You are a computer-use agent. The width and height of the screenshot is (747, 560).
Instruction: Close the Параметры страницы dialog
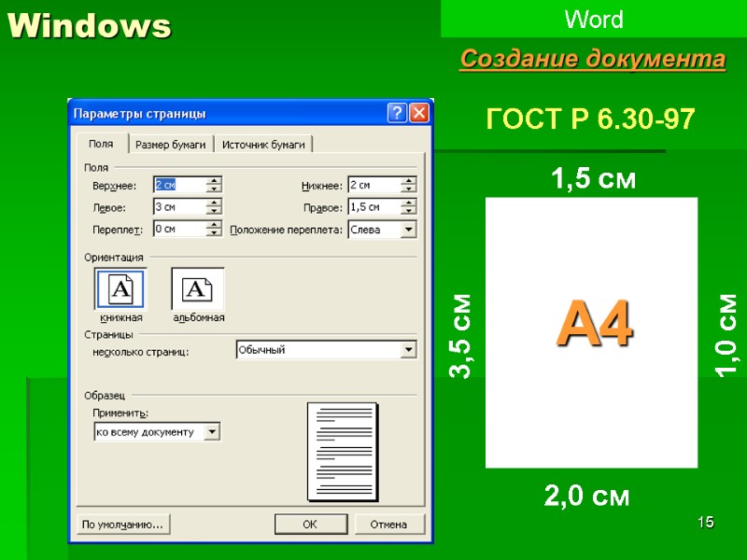(419, 113)
